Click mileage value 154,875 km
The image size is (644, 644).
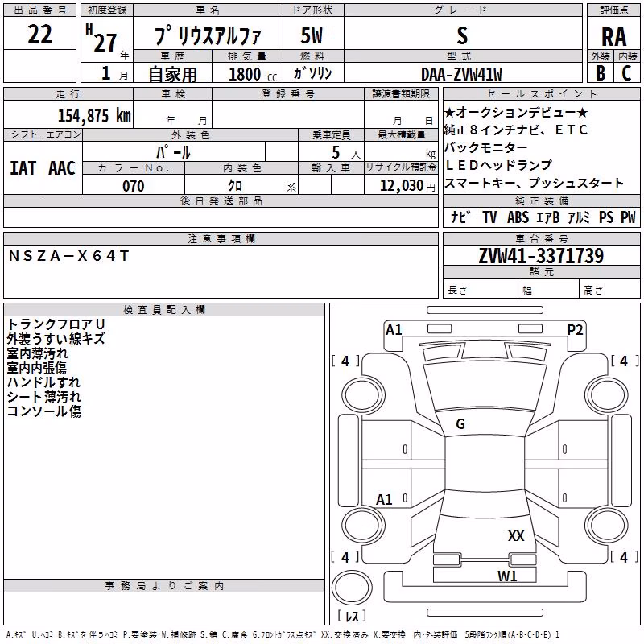pyautogui.click(x=94, y=116)
